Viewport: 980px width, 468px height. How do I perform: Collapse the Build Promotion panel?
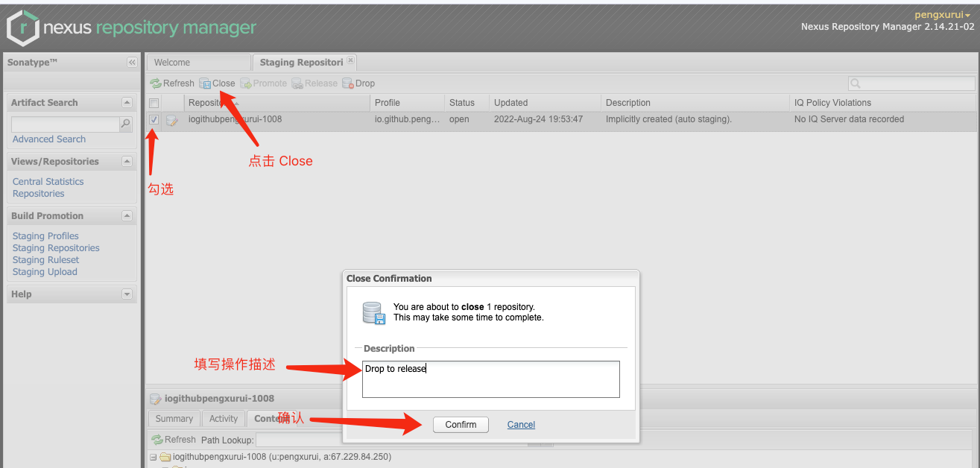(127, 216)
